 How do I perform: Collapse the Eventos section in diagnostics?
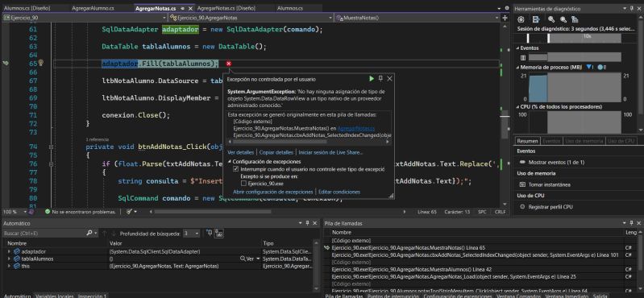pos(517,48)
